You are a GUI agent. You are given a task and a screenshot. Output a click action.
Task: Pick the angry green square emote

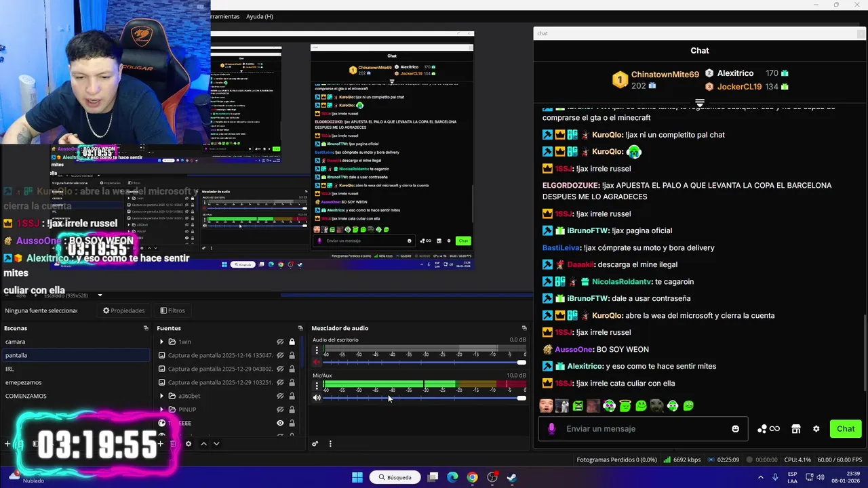pos(578,406)
